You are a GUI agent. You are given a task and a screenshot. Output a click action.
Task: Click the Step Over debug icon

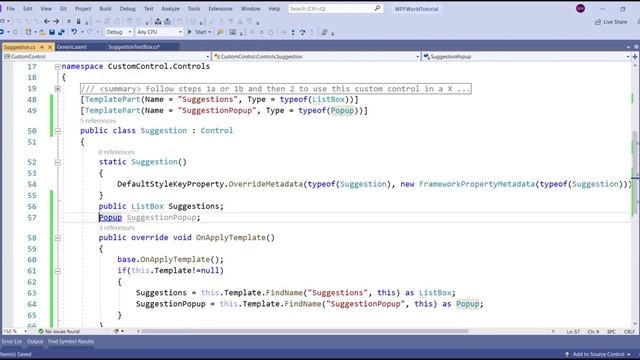(302, 32)
